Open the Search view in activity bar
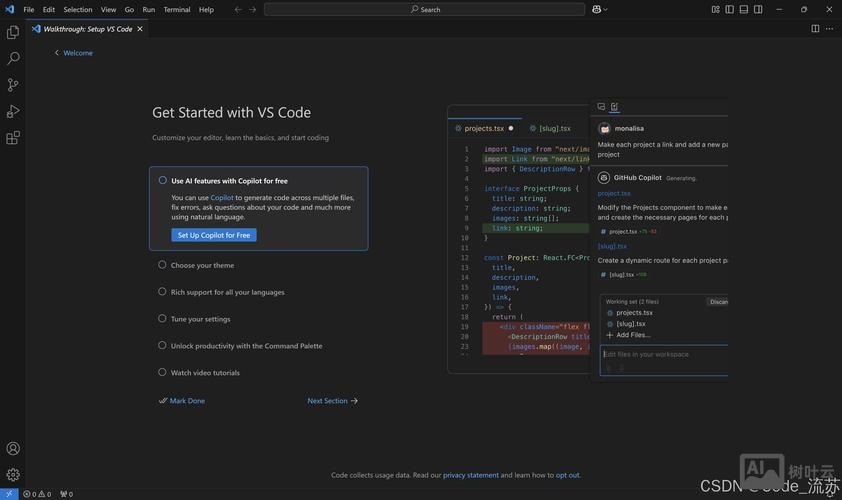This screenshot has width=842, height=500. (13, 59)
